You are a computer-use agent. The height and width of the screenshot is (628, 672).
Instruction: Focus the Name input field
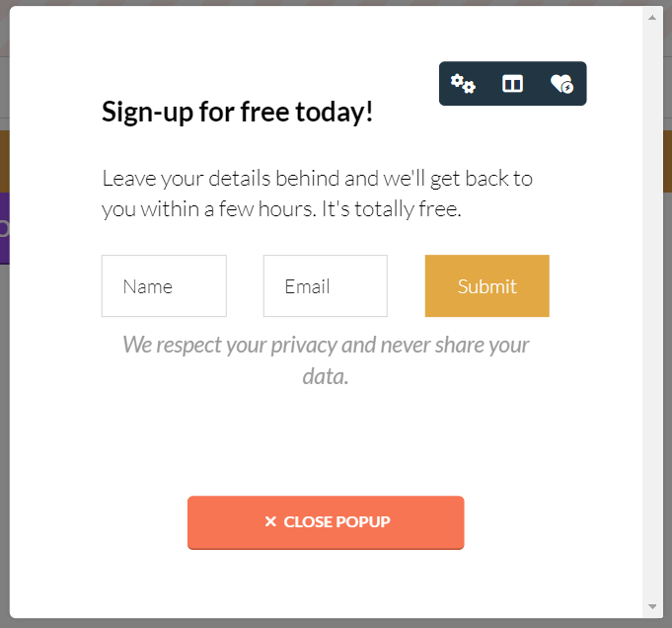164,286
